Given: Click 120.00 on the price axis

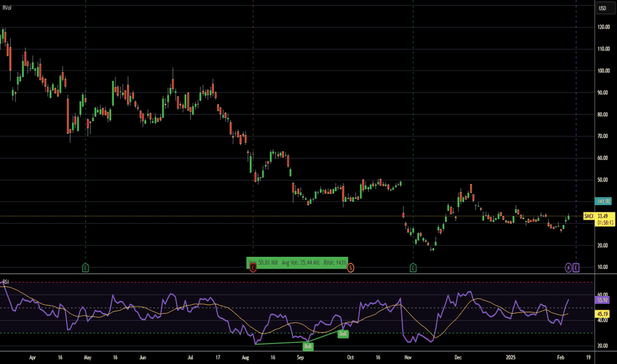Looking at the screenshot, I should pyautogui.click(x=604, y=27).
